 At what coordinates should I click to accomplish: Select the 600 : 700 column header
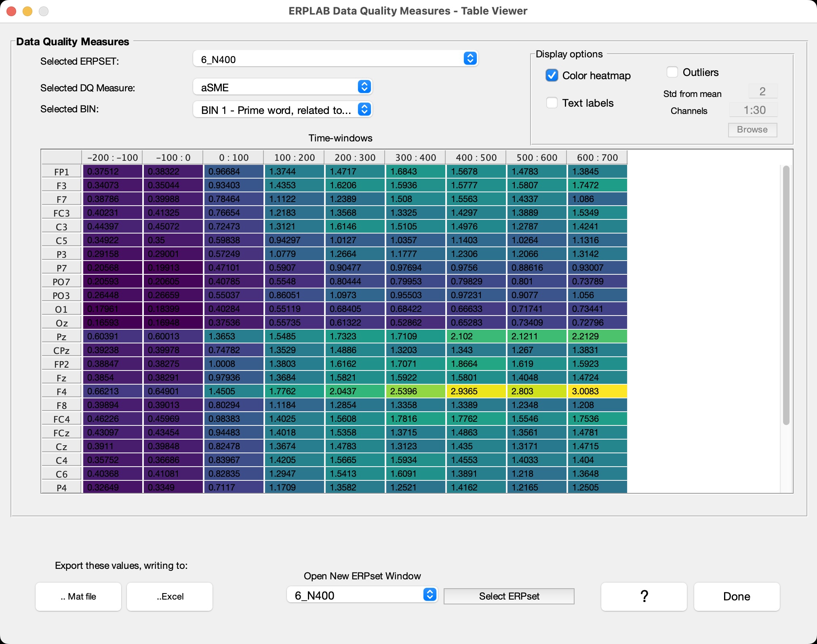click(597, 158)
